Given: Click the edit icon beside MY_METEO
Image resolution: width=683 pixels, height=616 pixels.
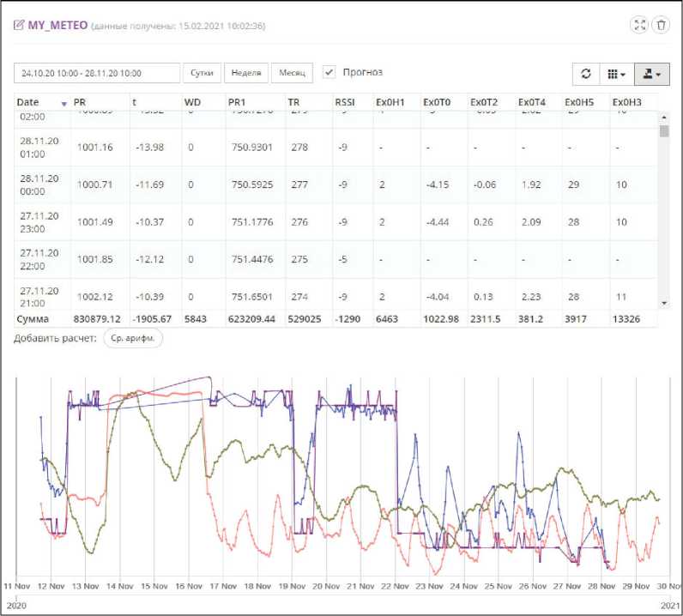Looking at the screenshot, I should (x=19, y=26).
